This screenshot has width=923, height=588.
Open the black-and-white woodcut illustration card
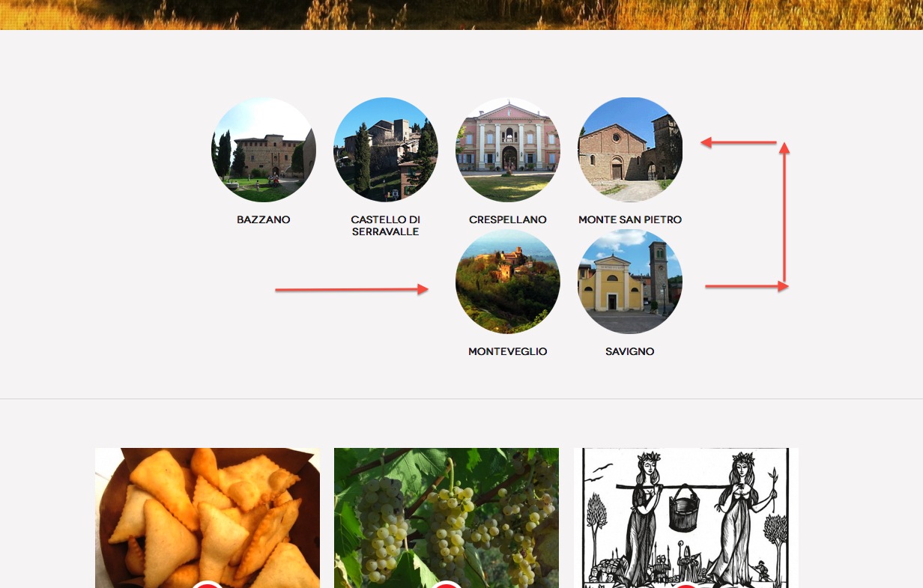click(x=686, y=518)
